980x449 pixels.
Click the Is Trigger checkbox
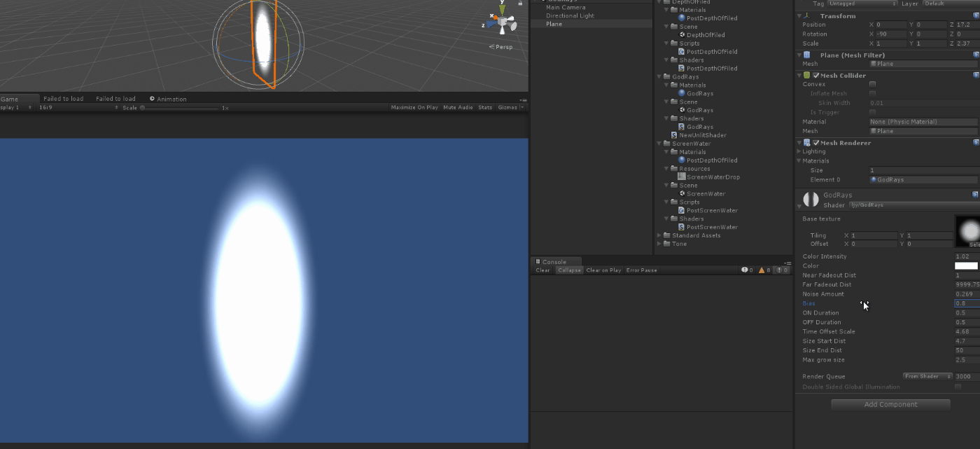tap(872, 112)
